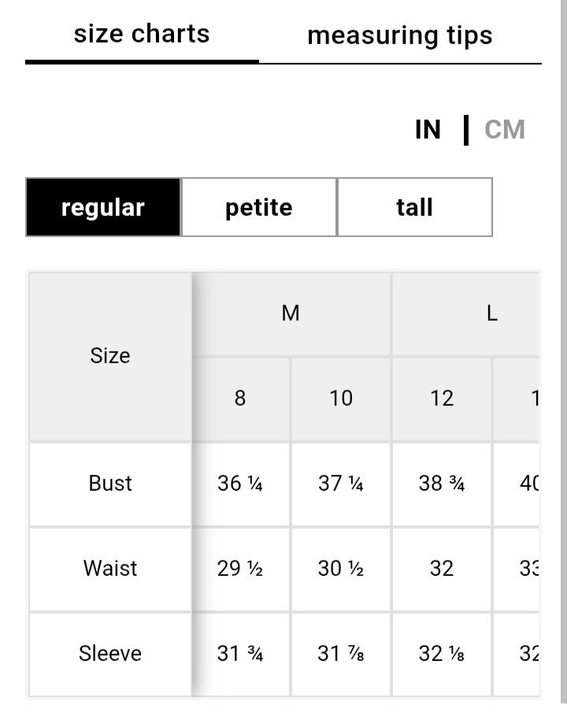Choose the tall fit option
Screen dimensions: 567x728
(x=415, y=207)
